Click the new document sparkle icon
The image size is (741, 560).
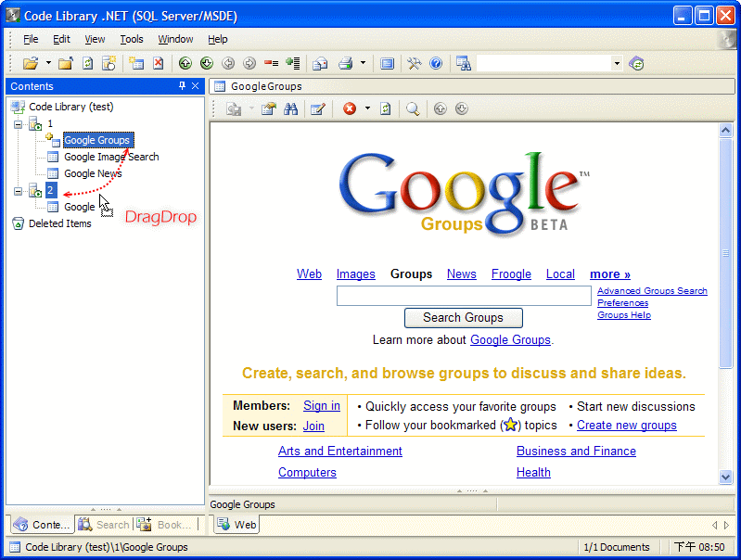[109, 63]
